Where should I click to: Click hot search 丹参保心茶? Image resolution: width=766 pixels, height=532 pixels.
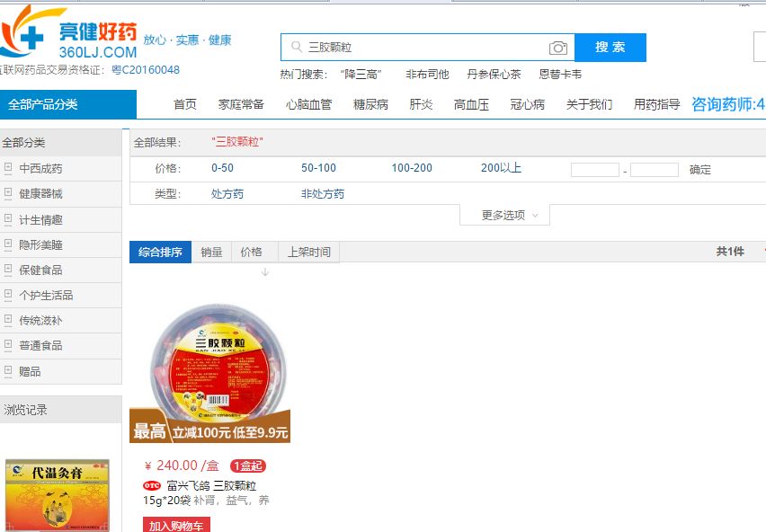[494, 75]
